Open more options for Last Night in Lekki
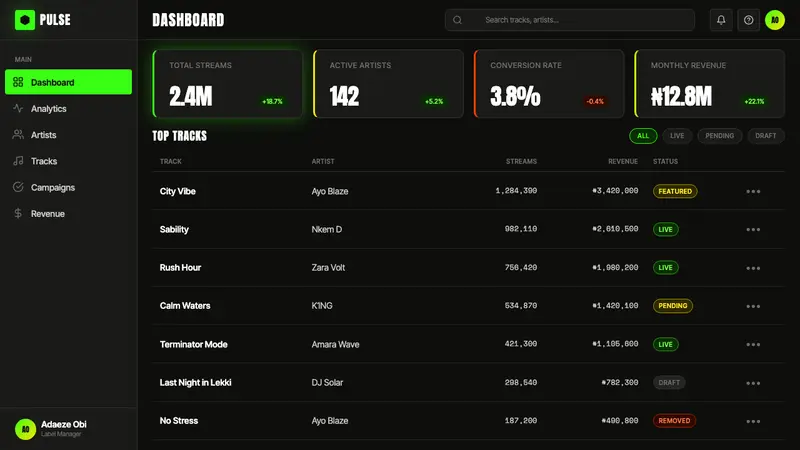 coord(753,383)
